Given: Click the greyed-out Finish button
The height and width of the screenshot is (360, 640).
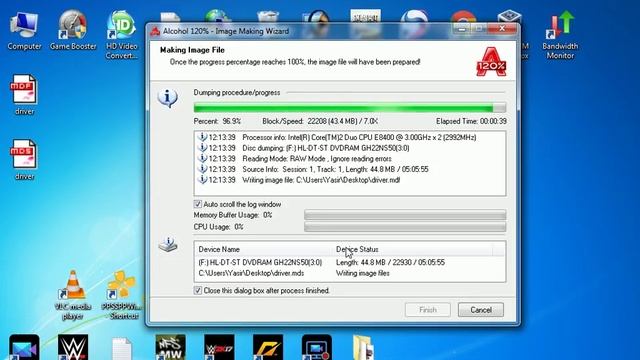Looking at the screenshot, I should pyautogui.click(x=428, y=310).
